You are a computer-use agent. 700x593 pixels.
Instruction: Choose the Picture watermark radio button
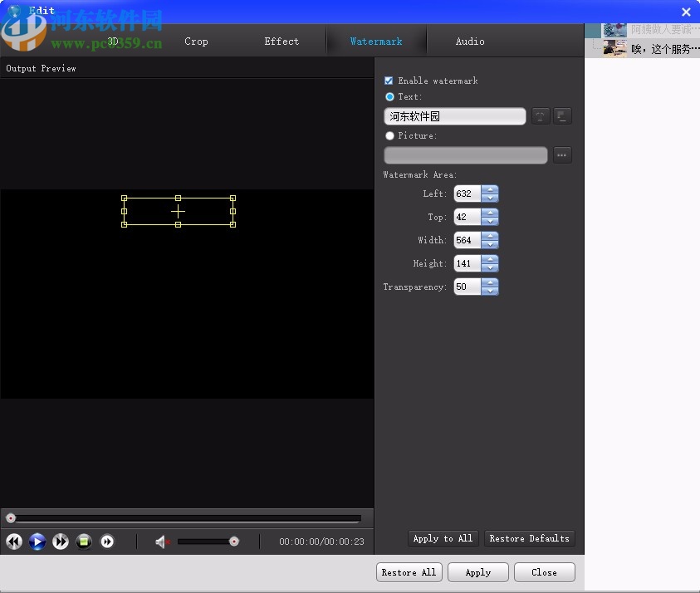point(389,135)
